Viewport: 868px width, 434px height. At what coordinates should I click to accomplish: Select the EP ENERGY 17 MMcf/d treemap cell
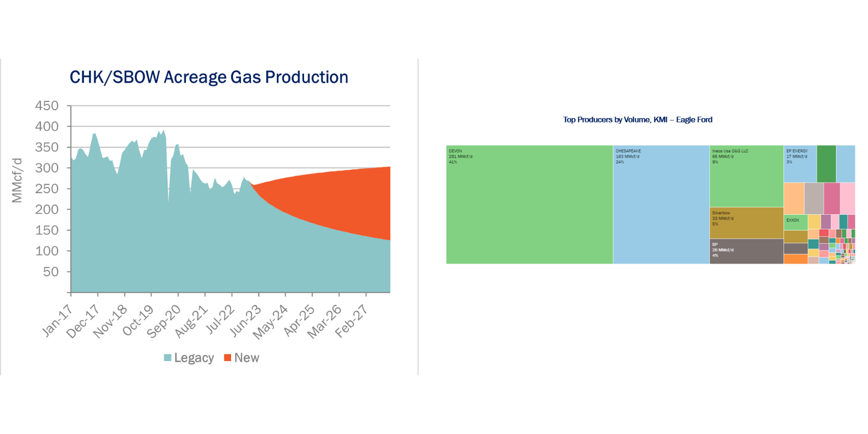tap(800, 164)
